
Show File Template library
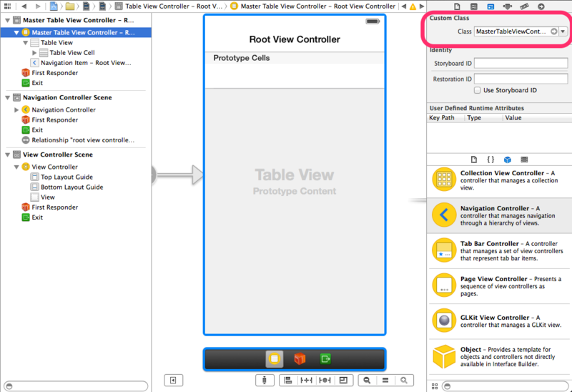click(x=473, y=160)
